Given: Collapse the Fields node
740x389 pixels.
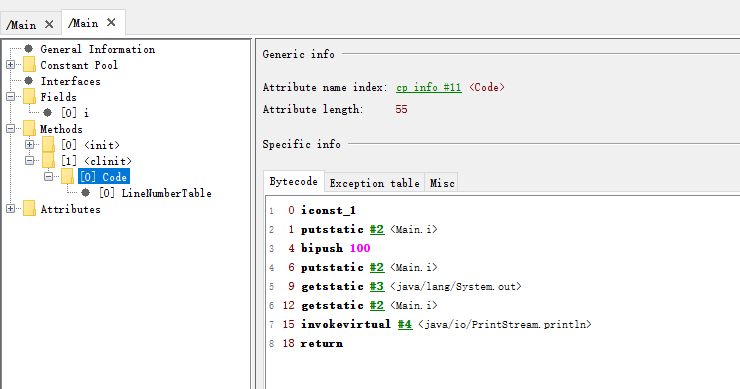Looking at the screenshot, I should (x=10, y=97).
